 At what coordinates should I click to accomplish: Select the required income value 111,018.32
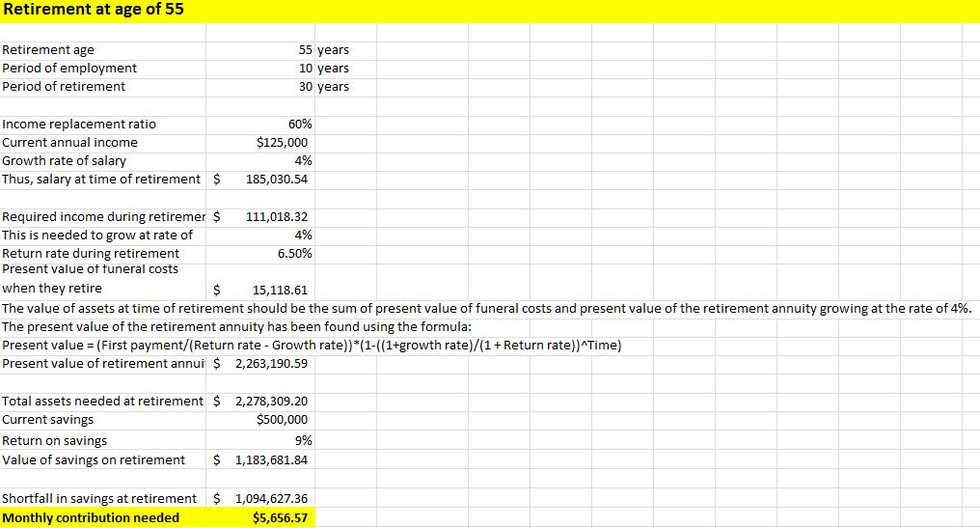point(277,217)
